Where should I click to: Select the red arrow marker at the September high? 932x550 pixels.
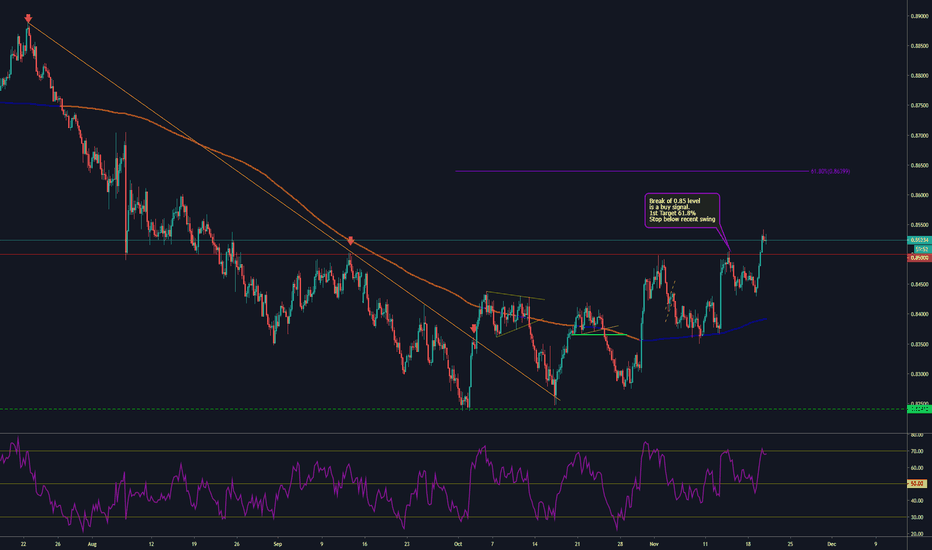tap(351, 241)
